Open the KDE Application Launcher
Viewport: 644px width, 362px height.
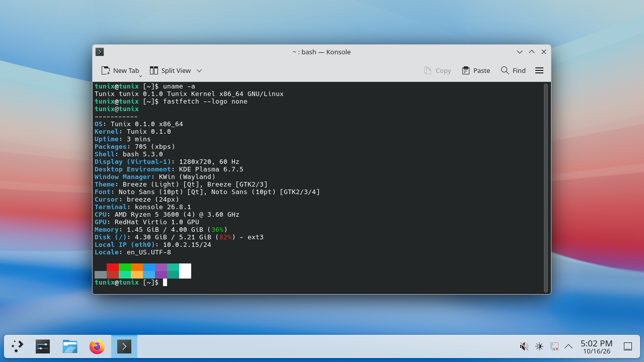18,346
